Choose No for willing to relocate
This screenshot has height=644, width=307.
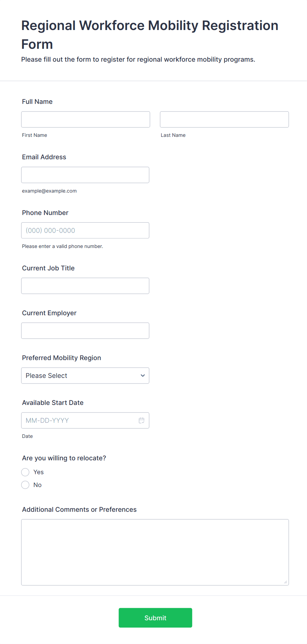pos(25,485)
